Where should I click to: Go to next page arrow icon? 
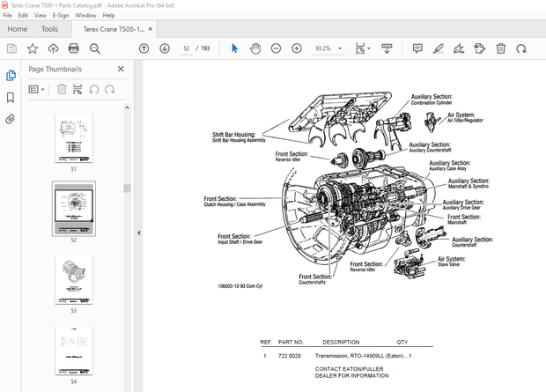[165, 48]
